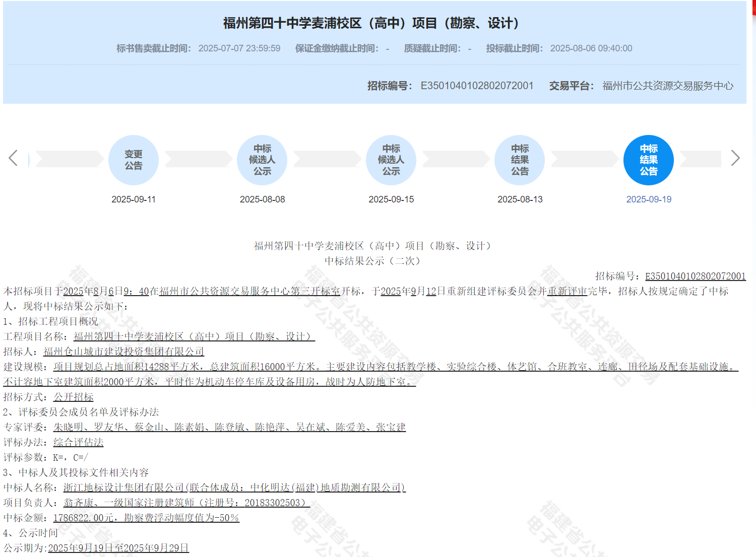Viewport: 756px width, 557px height.
Task: Click the 2025-09-11 date label
Action: (x=134, y=199)
